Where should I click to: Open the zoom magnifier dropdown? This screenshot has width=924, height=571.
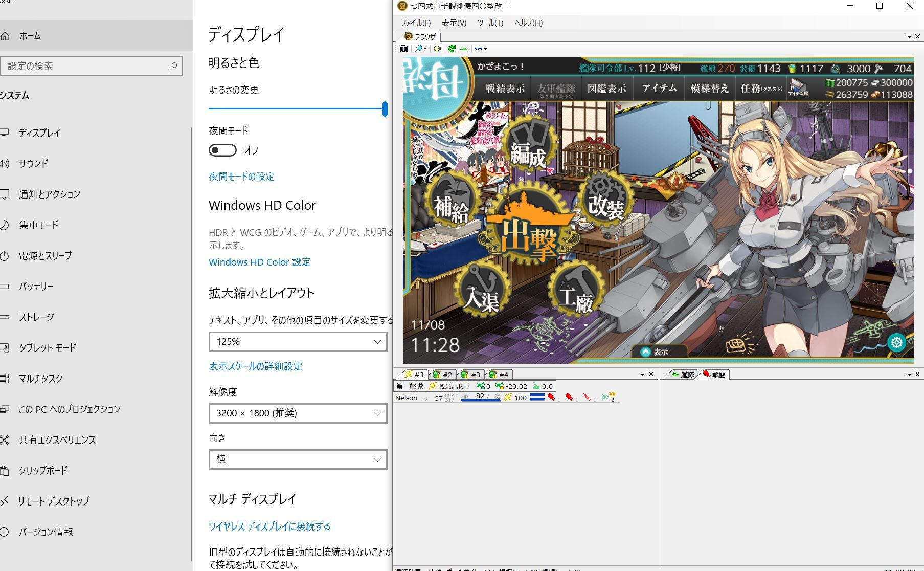pos(420,49)
